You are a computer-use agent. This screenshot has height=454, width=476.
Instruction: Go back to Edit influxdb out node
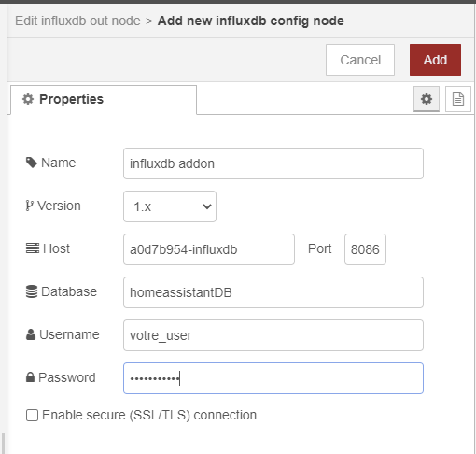pos(77,21)
